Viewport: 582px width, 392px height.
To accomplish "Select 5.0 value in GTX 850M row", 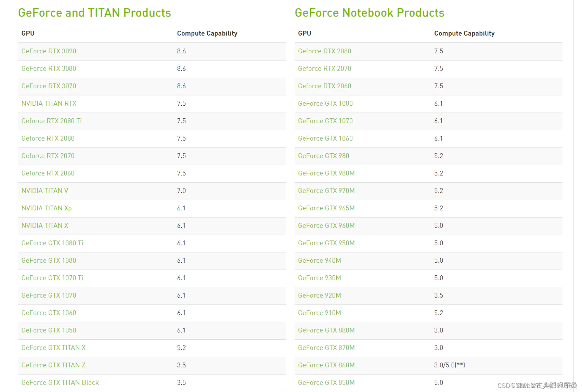I will coord(439,383).
